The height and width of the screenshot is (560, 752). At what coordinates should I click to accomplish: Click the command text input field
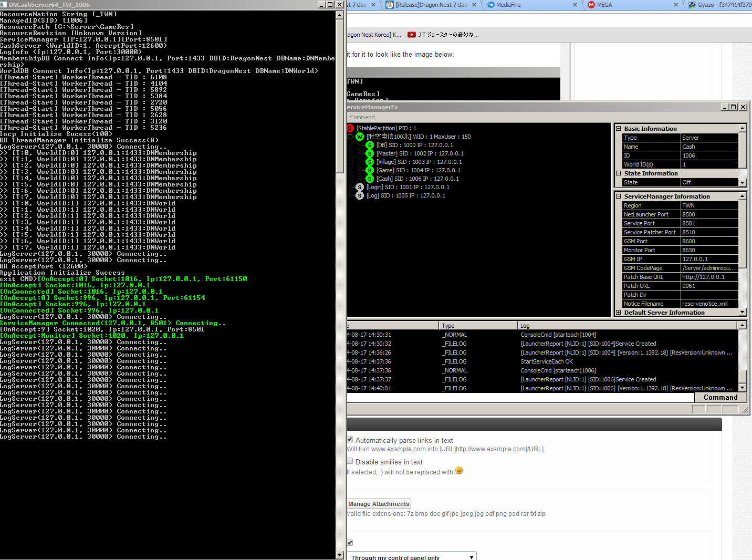[520, 398]
